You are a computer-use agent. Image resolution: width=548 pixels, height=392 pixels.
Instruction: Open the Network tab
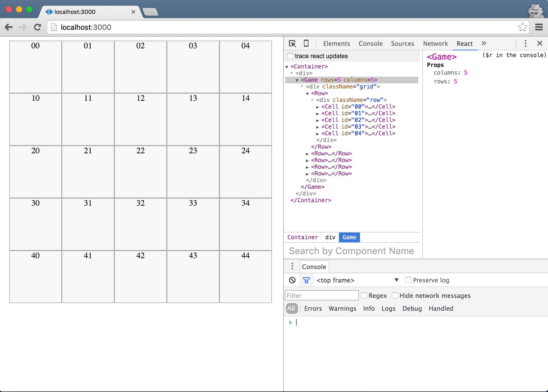pyautogui.click(x=435, y=43)
